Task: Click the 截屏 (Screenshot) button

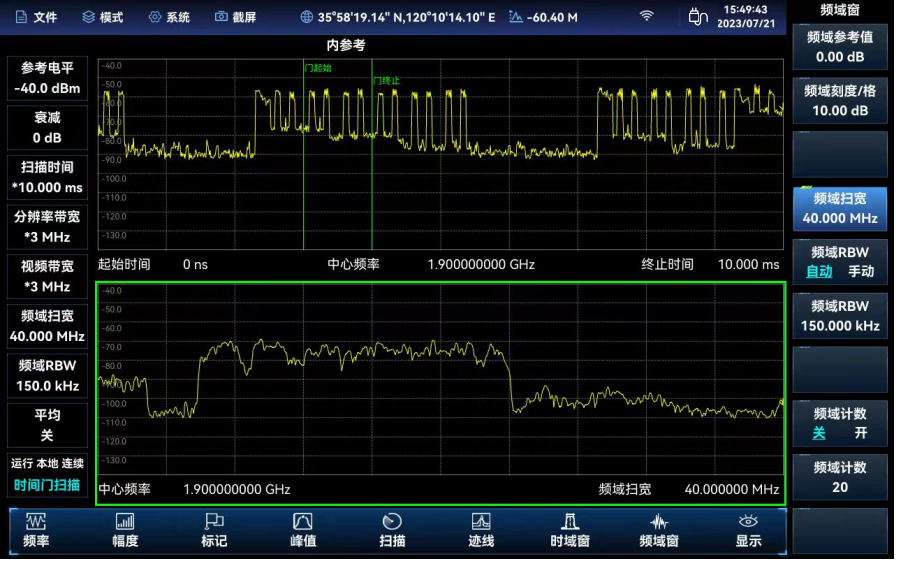Action: 235,17
